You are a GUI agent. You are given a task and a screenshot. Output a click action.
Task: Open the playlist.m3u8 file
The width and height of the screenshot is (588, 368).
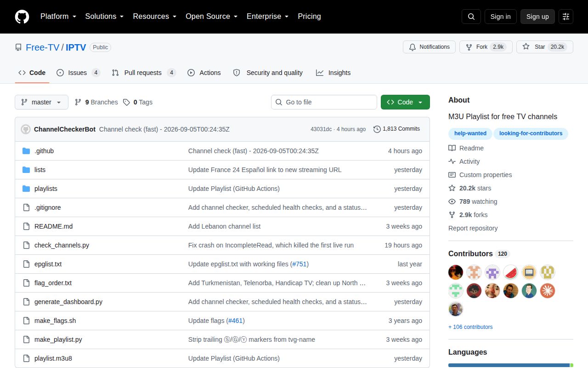tap(53, 358)
